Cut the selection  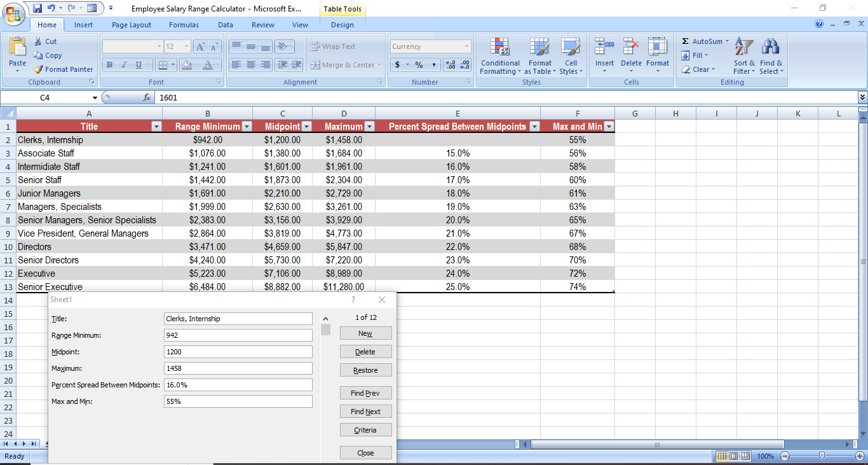point(45,41)
